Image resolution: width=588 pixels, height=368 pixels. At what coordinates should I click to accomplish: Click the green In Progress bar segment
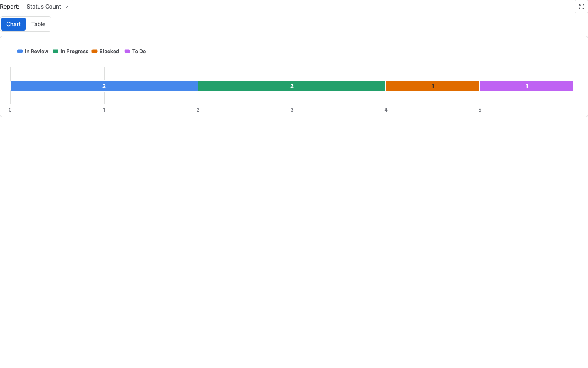click(x=292, y=86)
